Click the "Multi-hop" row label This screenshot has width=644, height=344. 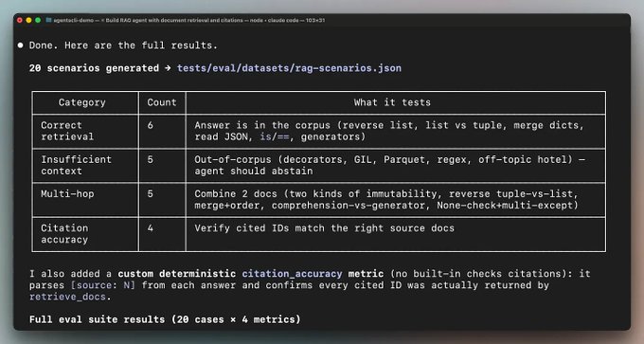pyautogui.click(x=67, y=193)
